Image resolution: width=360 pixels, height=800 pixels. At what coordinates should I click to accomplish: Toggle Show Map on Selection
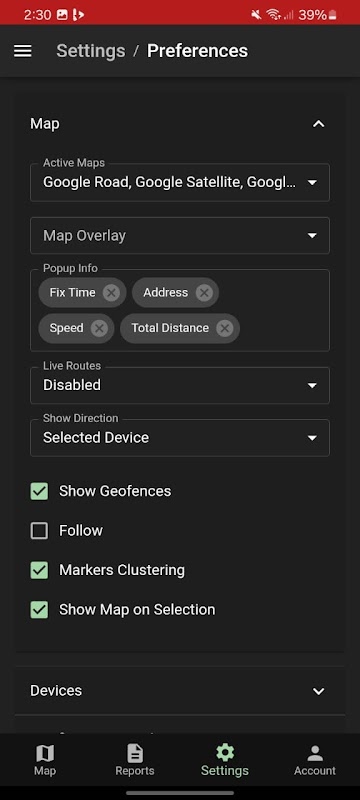(x=39, y=610)
